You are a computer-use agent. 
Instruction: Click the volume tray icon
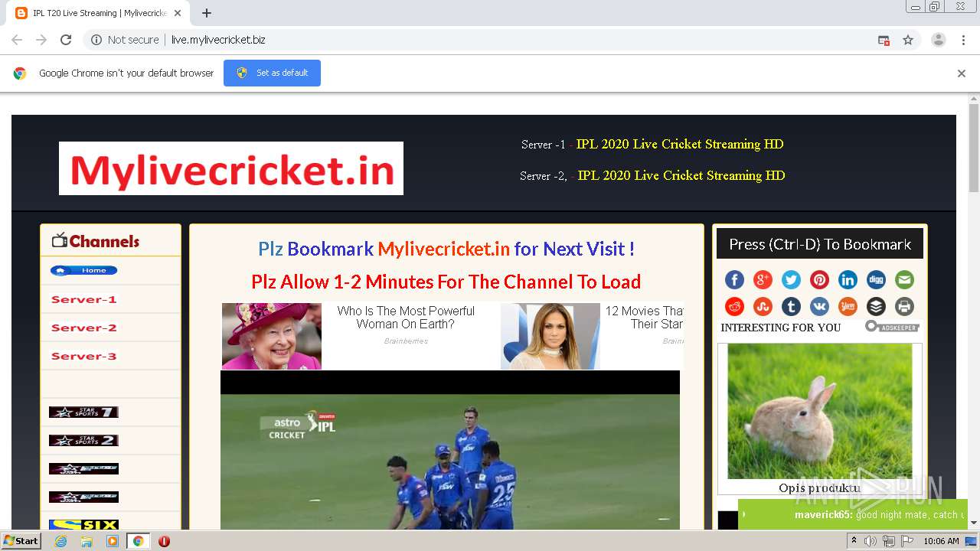[x=871, y=541]
